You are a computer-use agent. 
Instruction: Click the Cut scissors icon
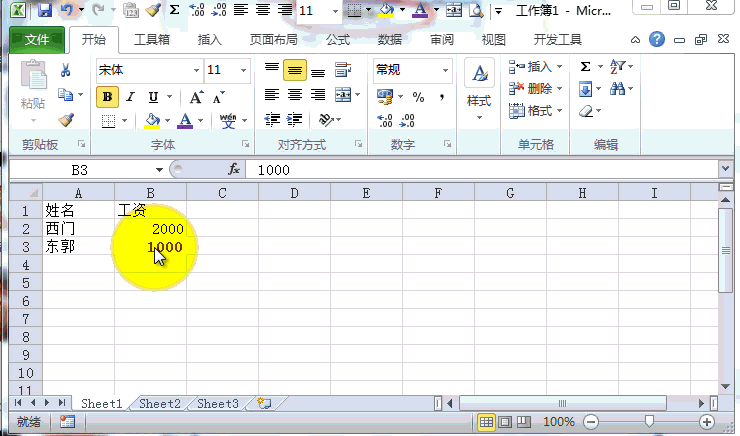point(66,71)
